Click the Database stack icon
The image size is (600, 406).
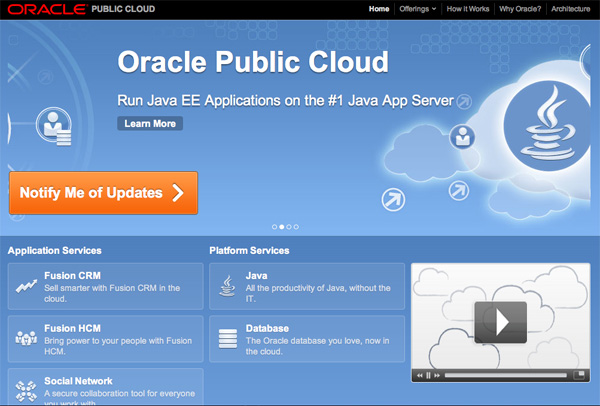tap(228, 339)
